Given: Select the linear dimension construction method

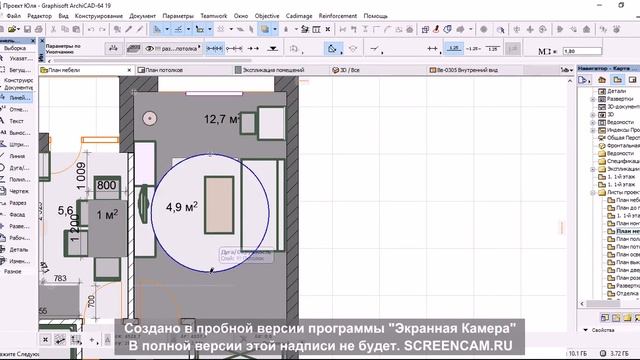Looking at the screenshot, I should coord(214,49).
